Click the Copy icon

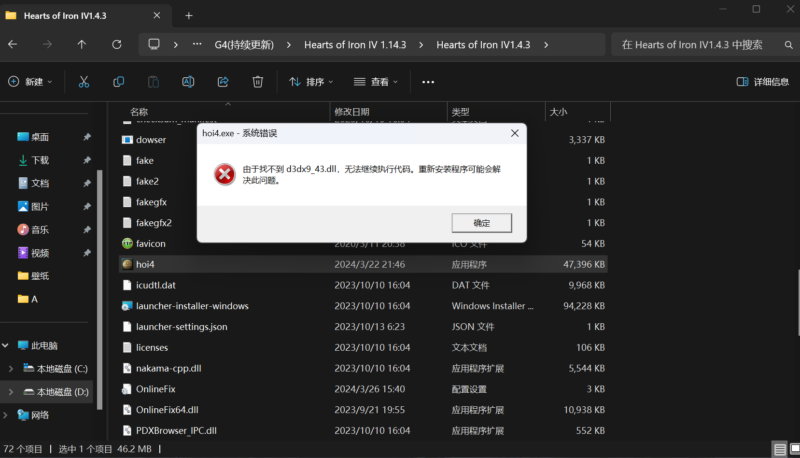coord(118,82)
